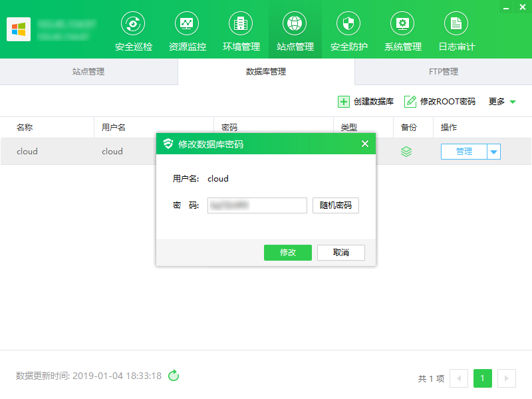Refresh data using the green reload icon
Screen dimensions: 532x399
[174, 376]
